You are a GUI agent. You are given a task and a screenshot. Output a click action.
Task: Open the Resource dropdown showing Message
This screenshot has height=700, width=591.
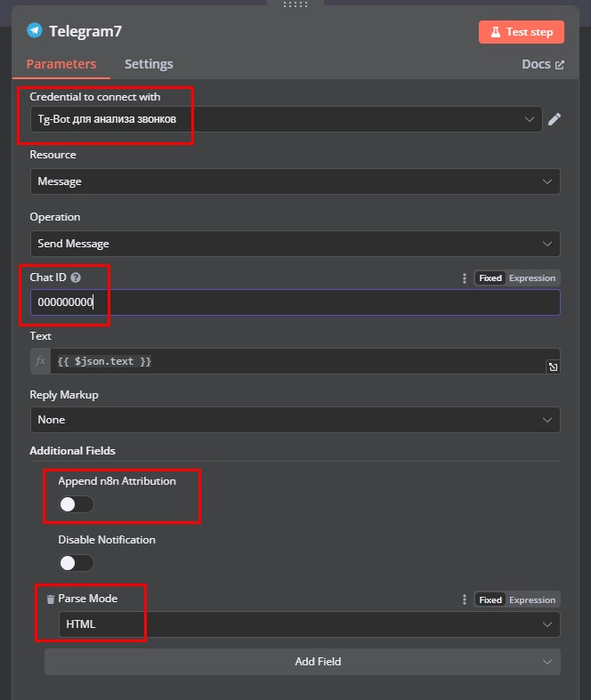(x=295, y=181)
